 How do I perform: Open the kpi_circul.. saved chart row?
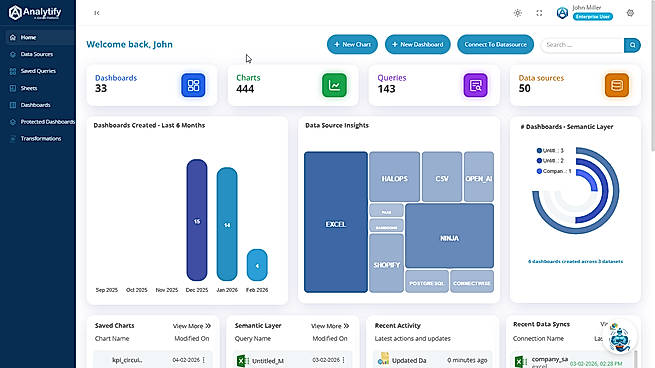pos(152,360)
